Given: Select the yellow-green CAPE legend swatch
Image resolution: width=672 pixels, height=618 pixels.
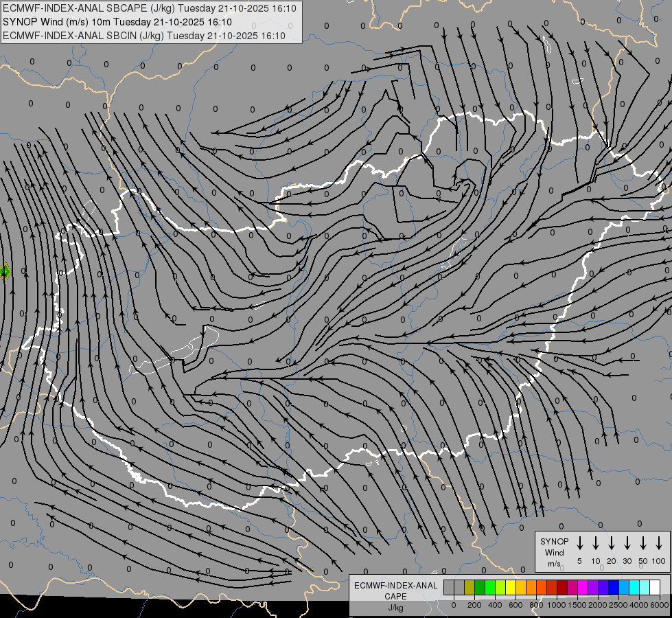Looking at the screenshot, I should [500, 587].
